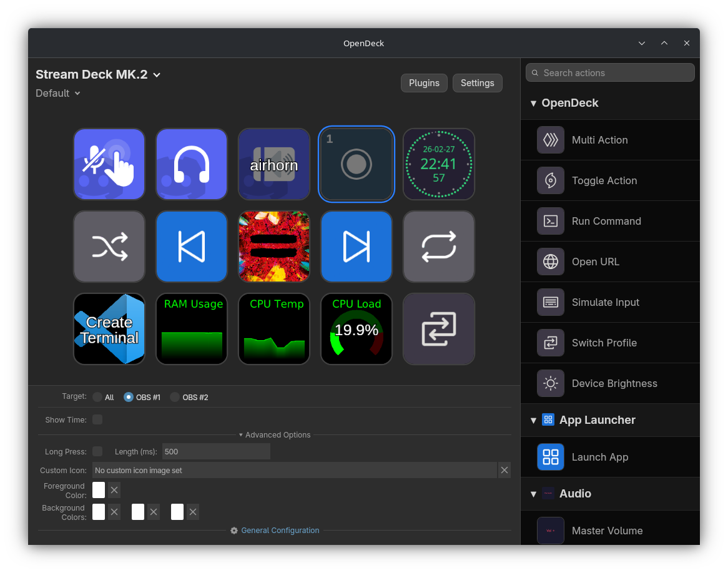Choose OBS #2 as target
The height and width of the screenshot is (573, 728).
[175, 397]
